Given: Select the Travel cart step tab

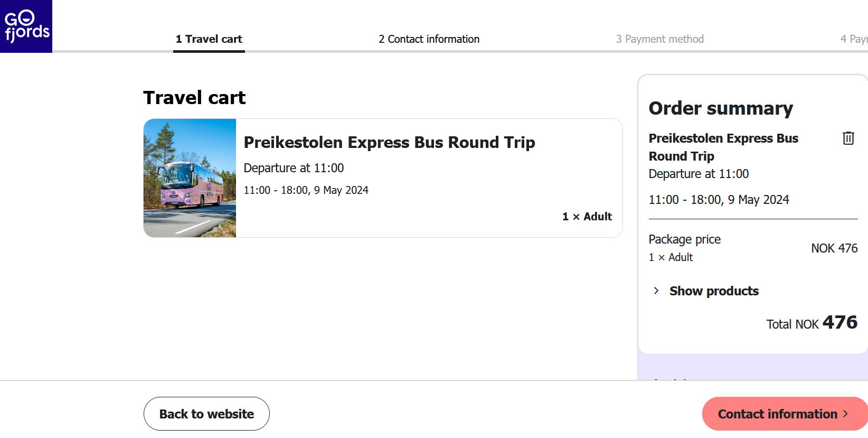Looking at the screenshot, I should pyautogui.click(x=209, y=39).
